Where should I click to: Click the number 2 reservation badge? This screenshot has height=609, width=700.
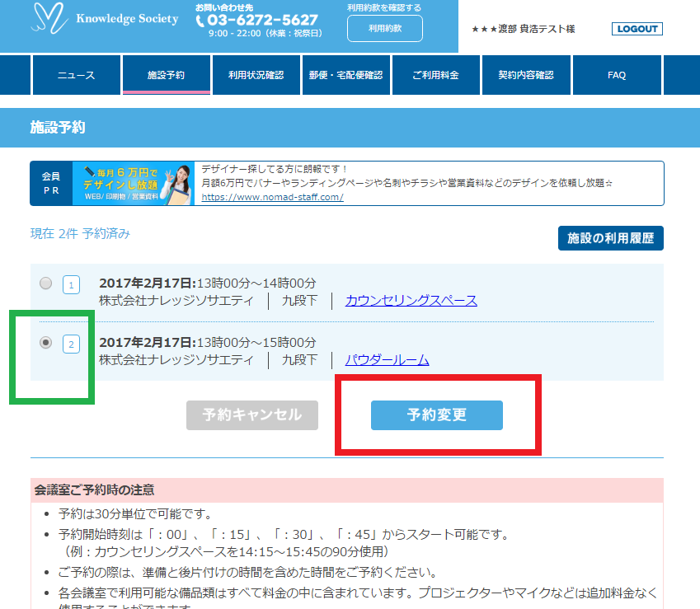[72, 344]
